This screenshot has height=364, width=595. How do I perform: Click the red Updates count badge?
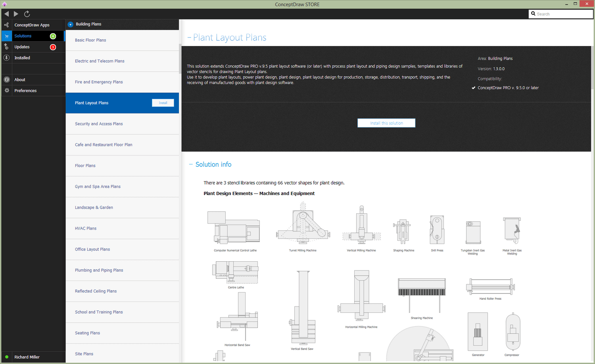point(53,47)
